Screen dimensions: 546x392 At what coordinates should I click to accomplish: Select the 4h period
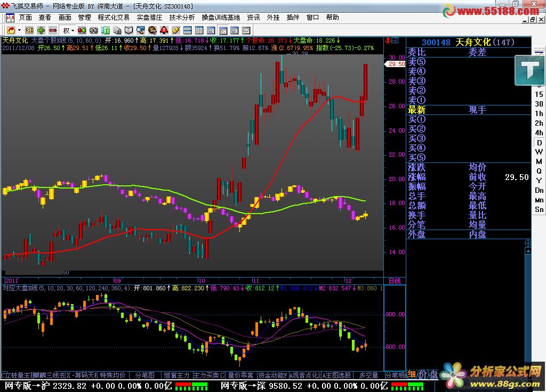(x=539, y=133)
